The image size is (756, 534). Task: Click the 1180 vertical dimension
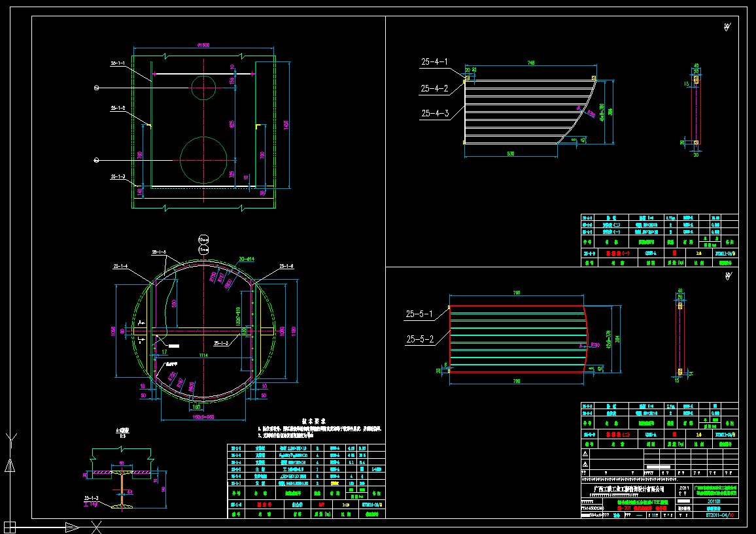[x=294, y=331]
